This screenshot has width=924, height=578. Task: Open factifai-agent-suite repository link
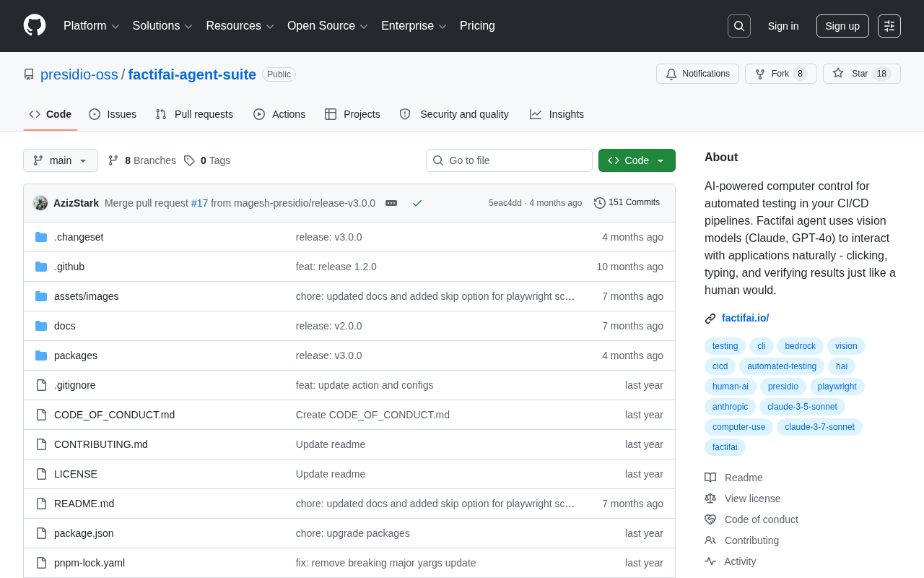pos(192,74)
